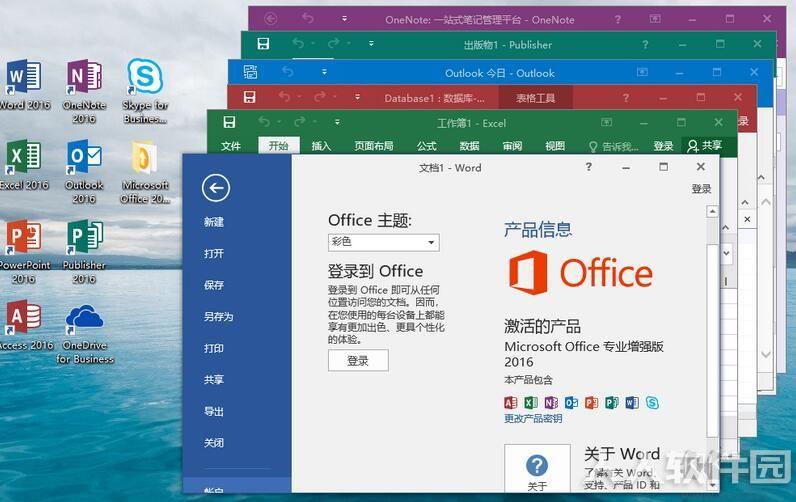Viewport: 796px width, 502px height.
Task: Open the 文件 tab in Excel ribbon
Action: pos(230,146)
